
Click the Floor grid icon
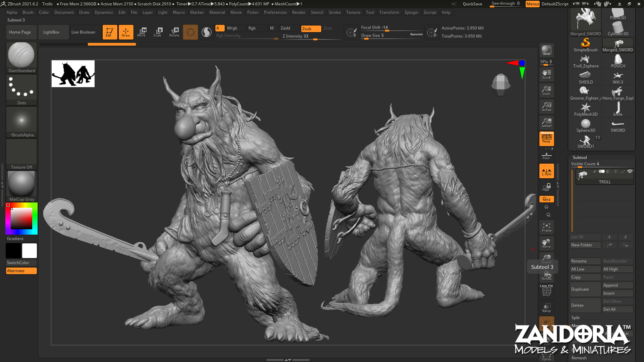click(546, 156)
